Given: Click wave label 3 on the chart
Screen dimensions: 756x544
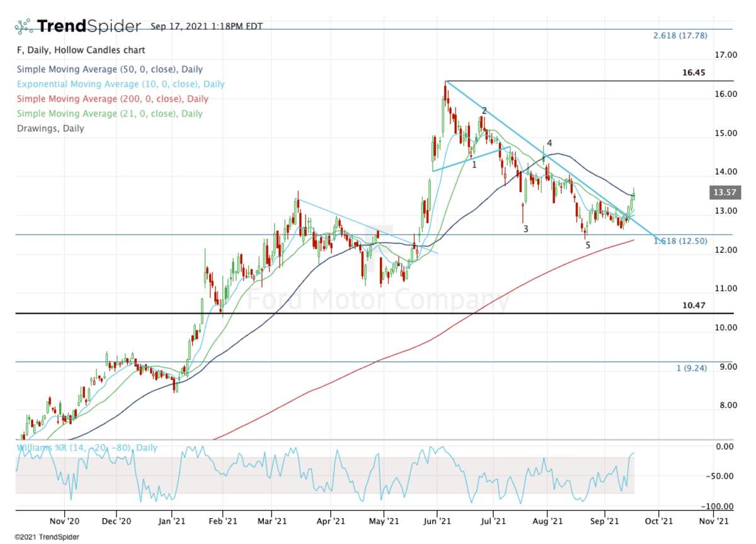Looking at the screenshot, I should coord(525,229).
